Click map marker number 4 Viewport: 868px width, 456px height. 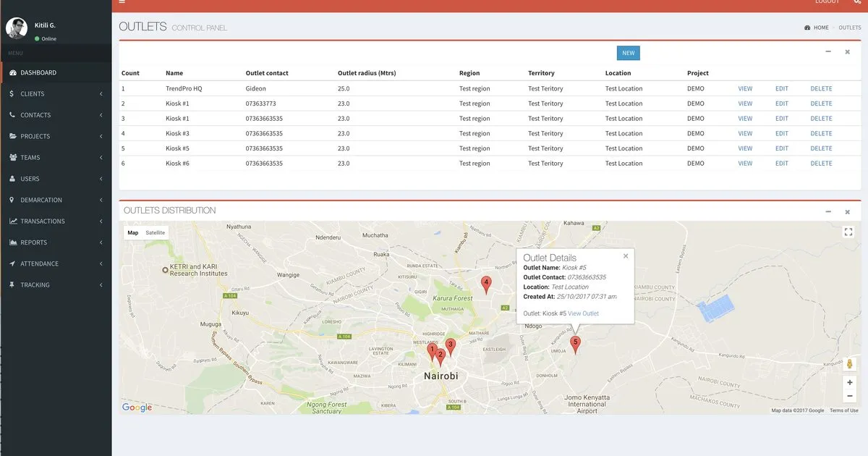(x=486, y=285)
